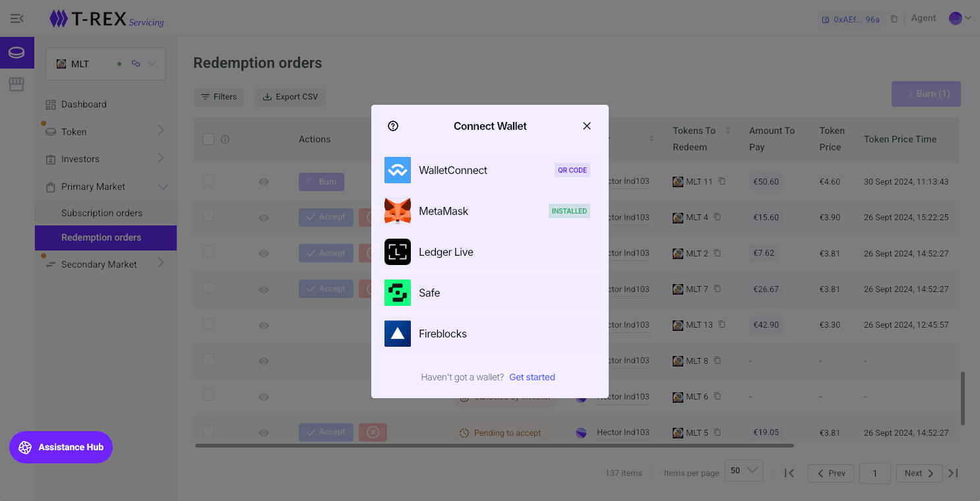980x501 pixels.
Task: Open the Filters button
Action: click(x=219, y=97)
